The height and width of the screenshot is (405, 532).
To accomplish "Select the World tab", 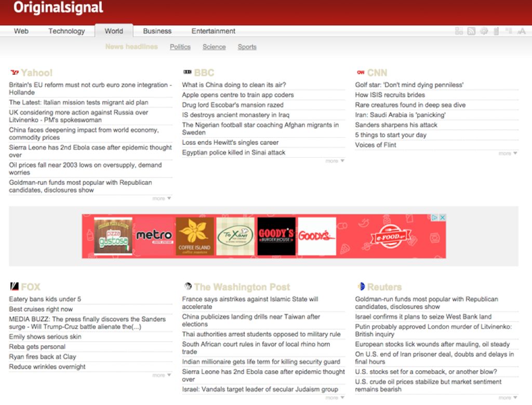I will click(114, 31).
